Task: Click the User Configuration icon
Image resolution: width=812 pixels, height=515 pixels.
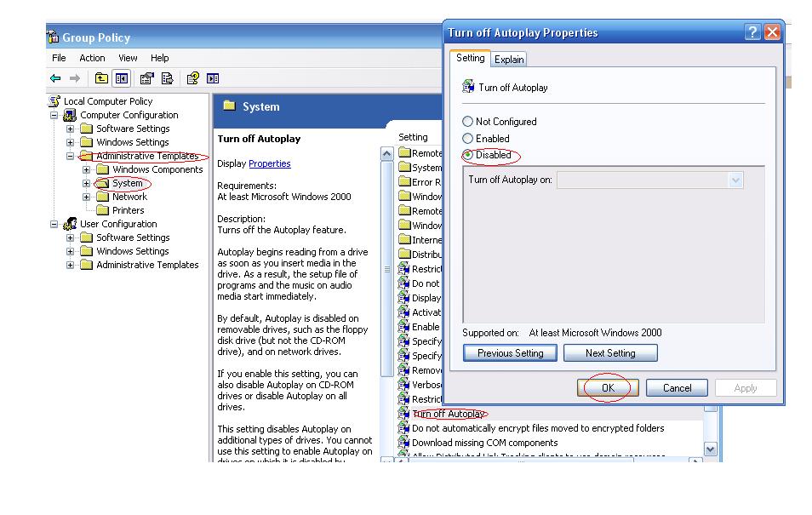Action: pos(70,224)
